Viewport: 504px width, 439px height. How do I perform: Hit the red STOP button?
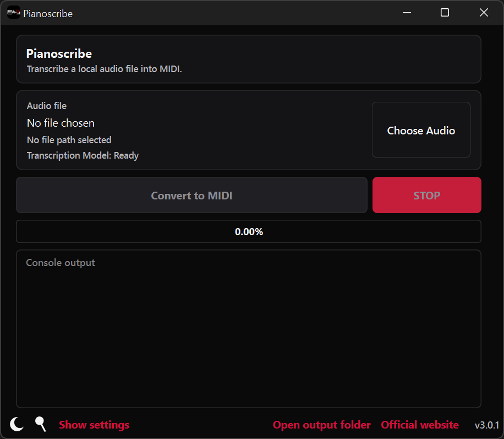coord(426,195)
